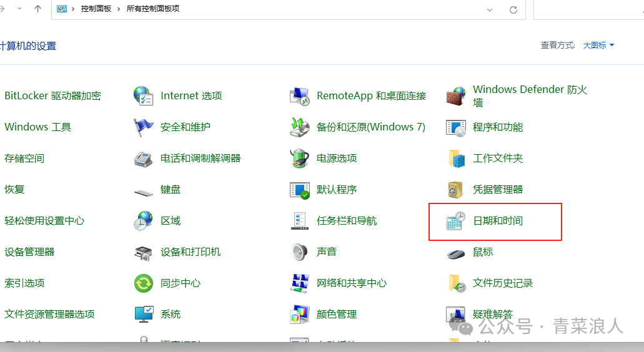Expand the chevron after 控制面板 in breadcrumb
The image size is (644, 352).
(x=119, y=9)
